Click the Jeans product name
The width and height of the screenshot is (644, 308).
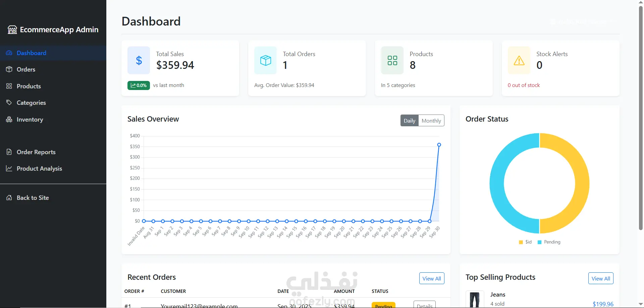pyautogui.click(x=498, y=295)
